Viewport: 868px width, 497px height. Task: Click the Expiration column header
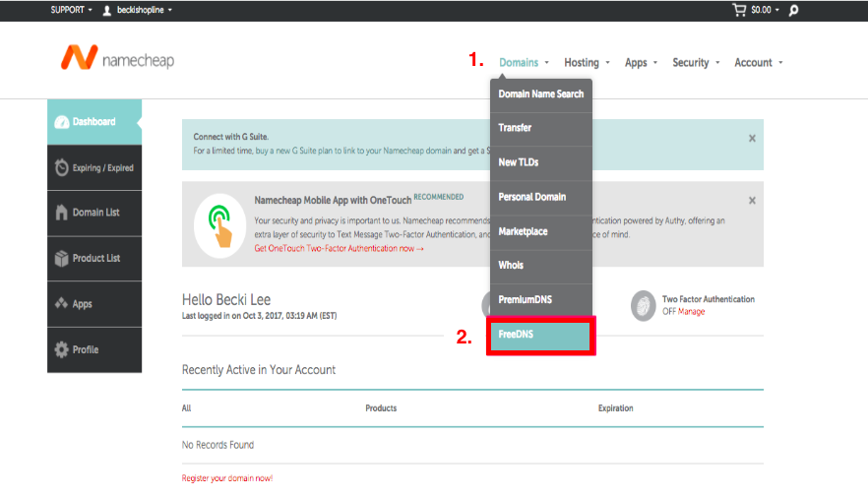coord(616,408)
